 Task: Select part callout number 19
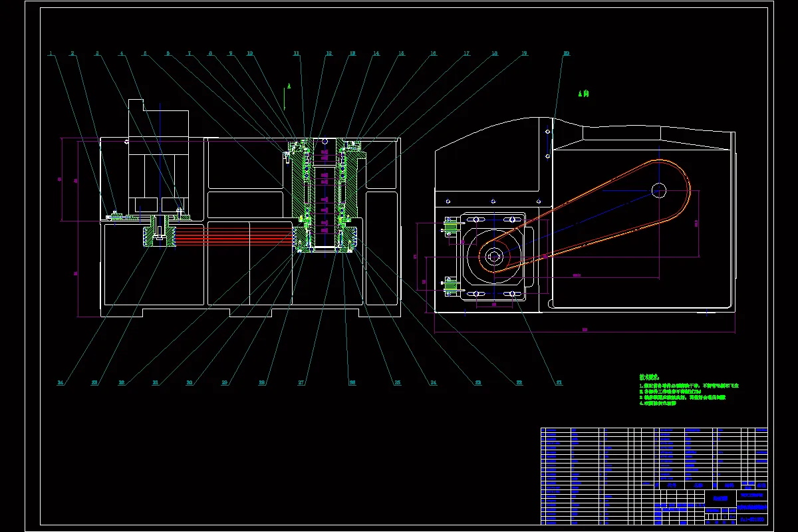coord(524,54)
